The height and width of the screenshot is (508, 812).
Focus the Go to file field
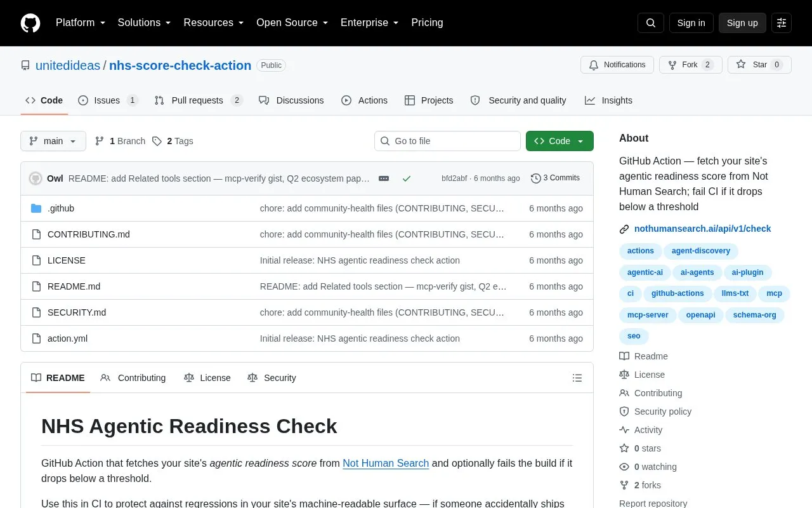click(447, 141)
